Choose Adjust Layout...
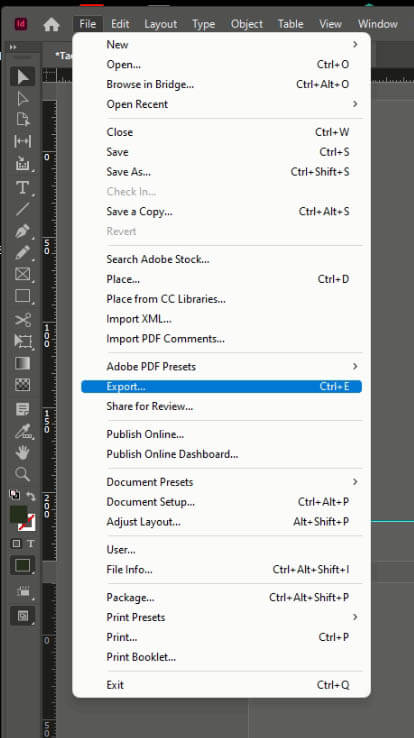The height and width of the screenshot is (738, 414). pos(222,521)
